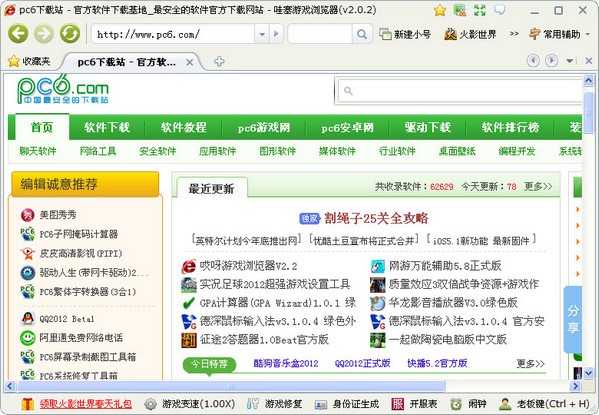Click 更多>> in the 最近更新 header

tap(538, 186)
